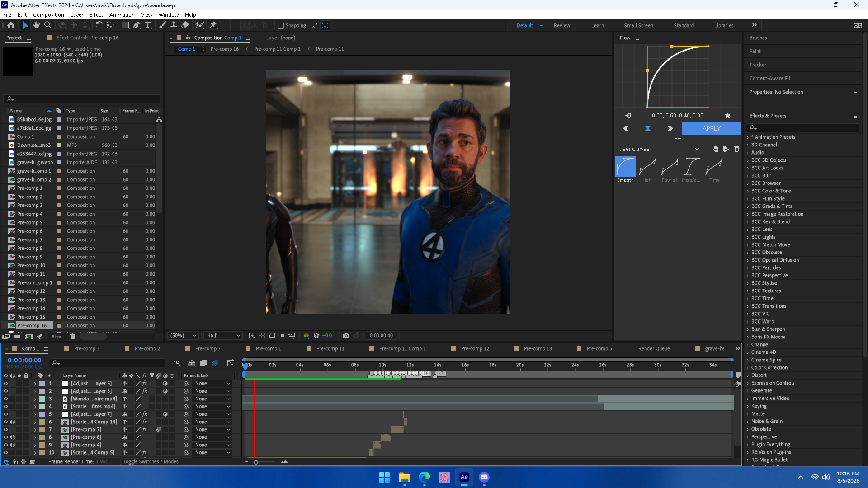Click the APPLY button in Flow
The height and width of the screenshot is (488, 868).
[x=711, y=128]
